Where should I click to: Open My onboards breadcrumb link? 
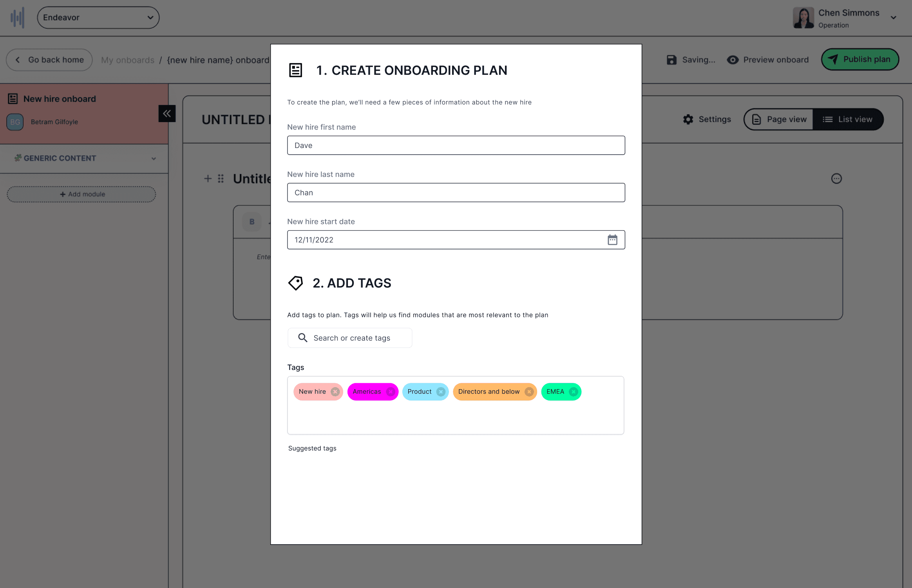pos(128,60)
